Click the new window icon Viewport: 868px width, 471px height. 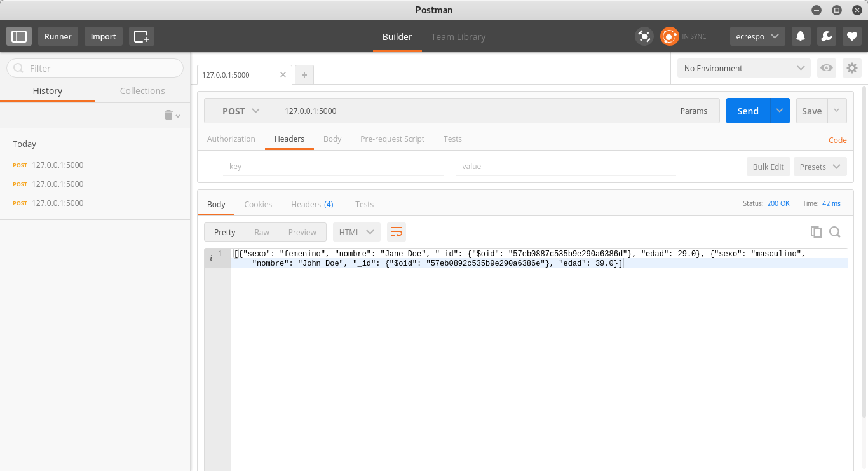pyautogui.click(x=141, y=36)
